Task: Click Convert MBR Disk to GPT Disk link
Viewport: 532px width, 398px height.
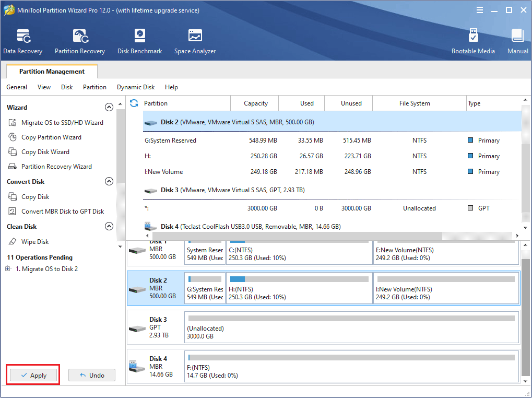Action: [63, 211]
